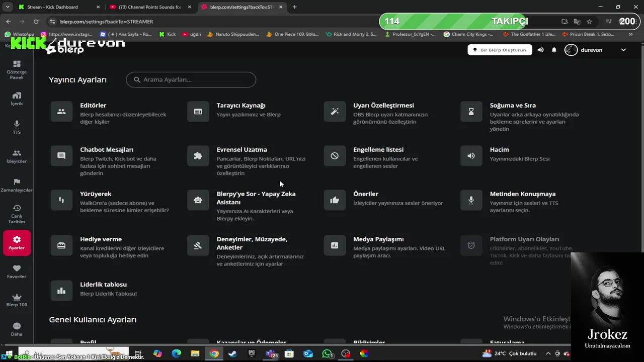Screen dimensions: 644x362
Task: Select Ayarlar in the left sidebar
Action: (17, 243)
